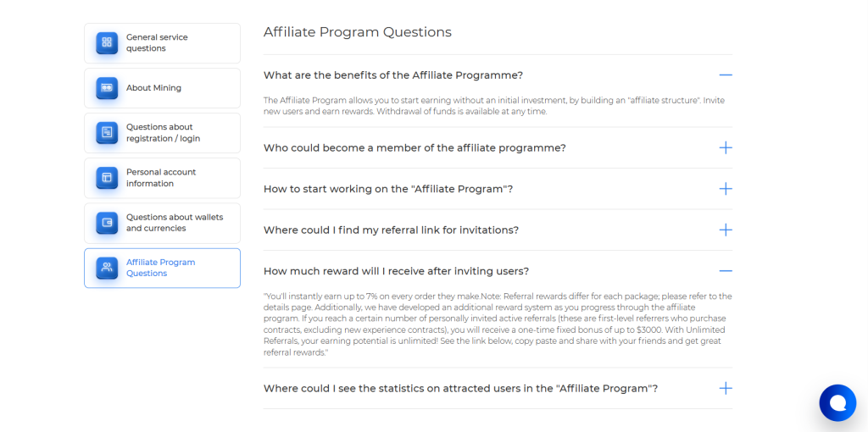Click the Affiliate Program Questions people icon

pyautogui.click(x=107, y=268)
